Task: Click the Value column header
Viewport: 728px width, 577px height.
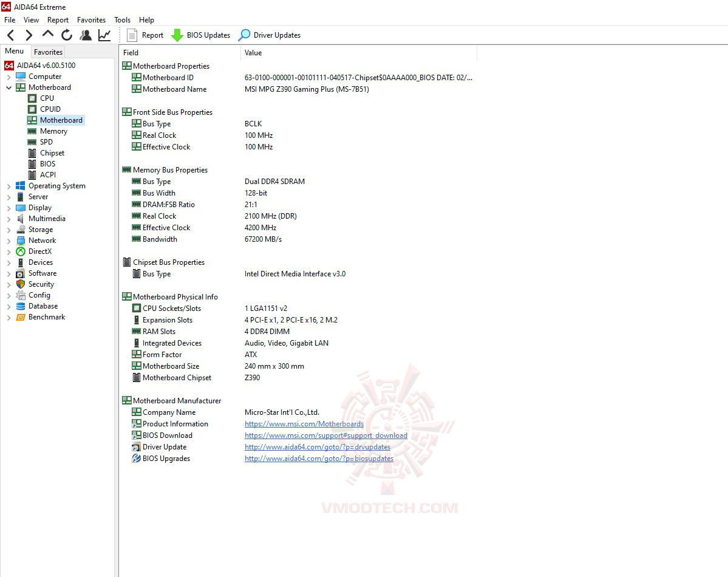Action: pos(358,53)
